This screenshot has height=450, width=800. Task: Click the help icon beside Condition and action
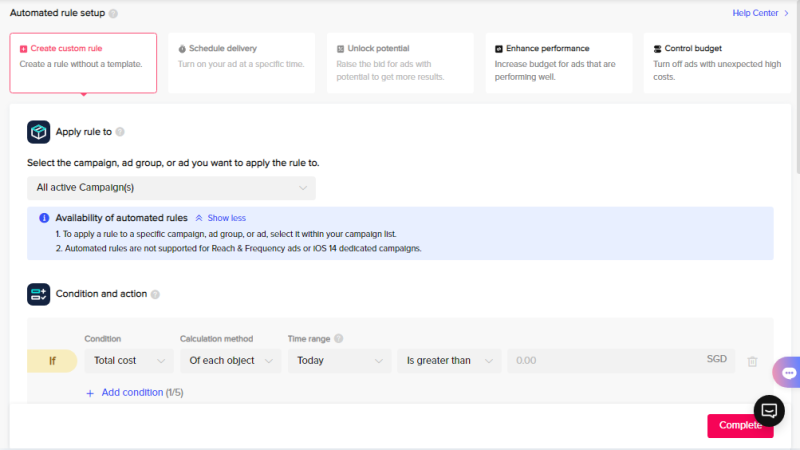(155, 294)
